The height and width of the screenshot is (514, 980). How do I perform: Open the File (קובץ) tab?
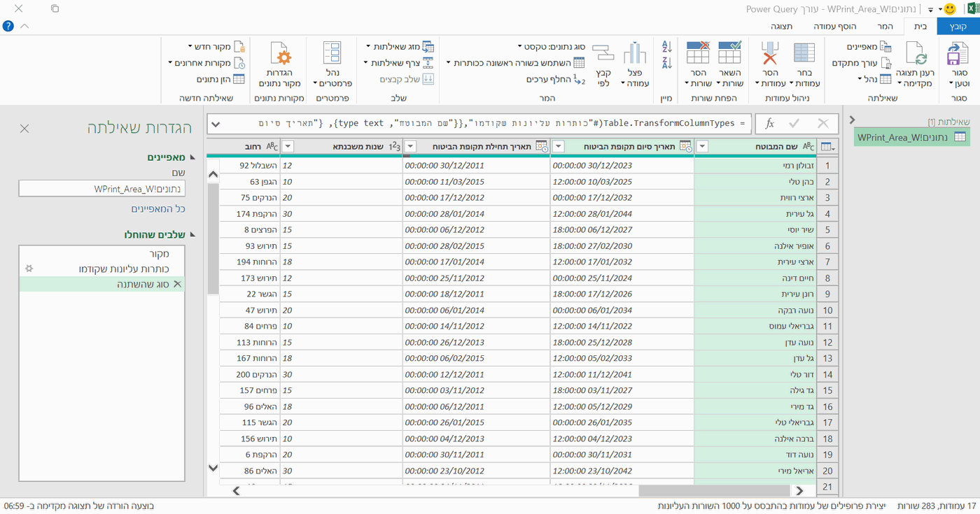click(958, 27)
